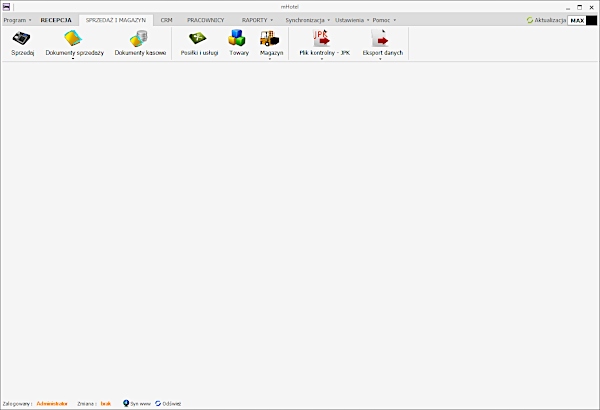
Task: Open Dokumenty sprzedaży icon
Action: point(73,38)
